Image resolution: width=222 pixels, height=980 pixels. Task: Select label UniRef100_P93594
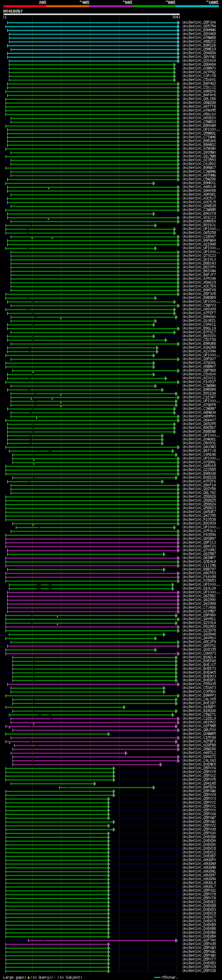pos(199,535)
